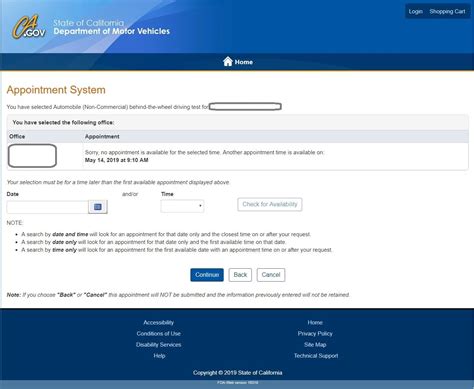
Task: Open the Shopping Cart link
Action: click(x=447, y=11)
